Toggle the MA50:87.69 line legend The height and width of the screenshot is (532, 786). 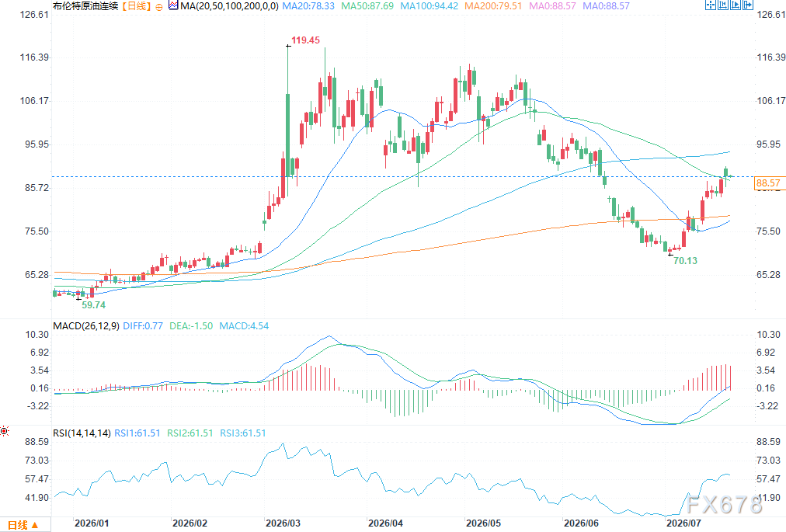(x=367, y=6)
